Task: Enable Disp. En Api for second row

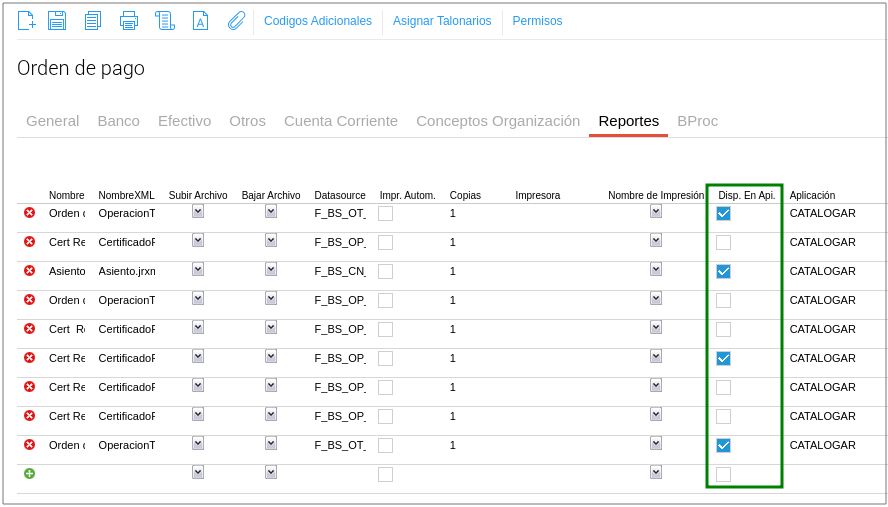Action: pos(723,243)
